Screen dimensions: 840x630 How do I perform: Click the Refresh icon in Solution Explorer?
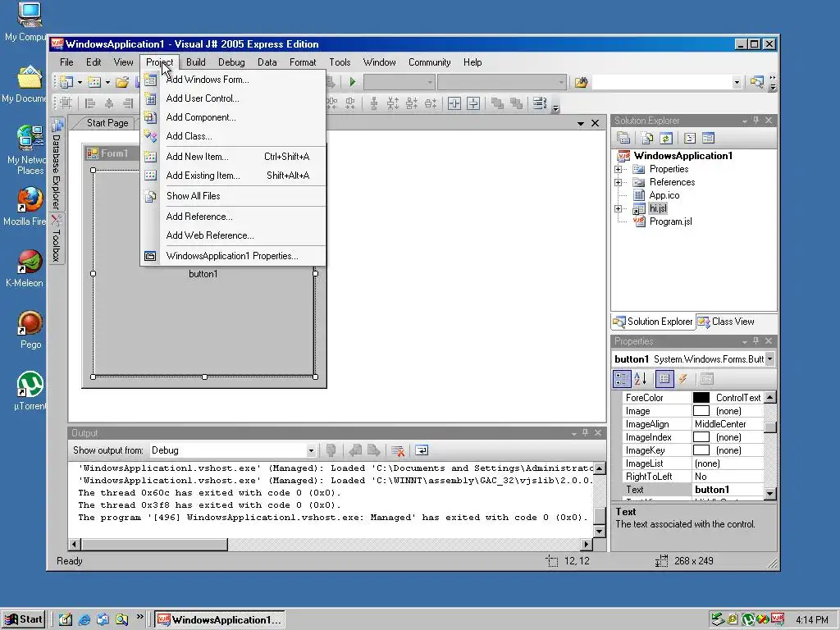(666, 138)
